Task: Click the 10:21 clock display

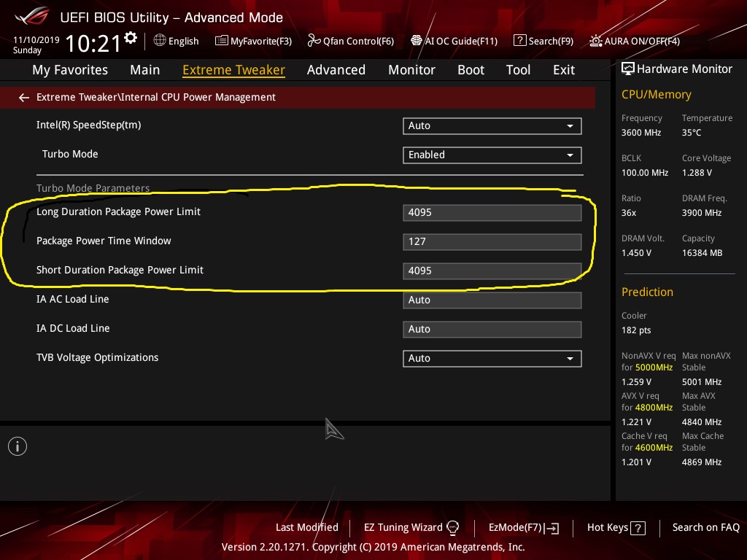Action: (93, 44)
